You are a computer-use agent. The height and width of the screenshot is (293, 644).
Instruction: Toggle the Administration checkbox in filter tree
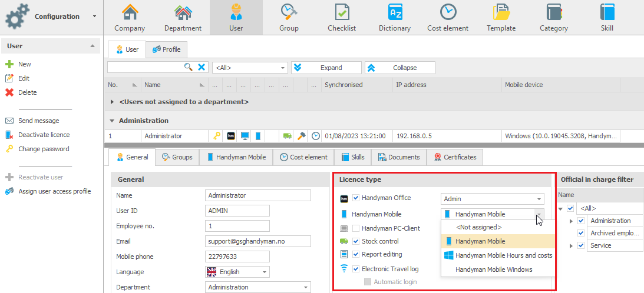tap(581, 221)
